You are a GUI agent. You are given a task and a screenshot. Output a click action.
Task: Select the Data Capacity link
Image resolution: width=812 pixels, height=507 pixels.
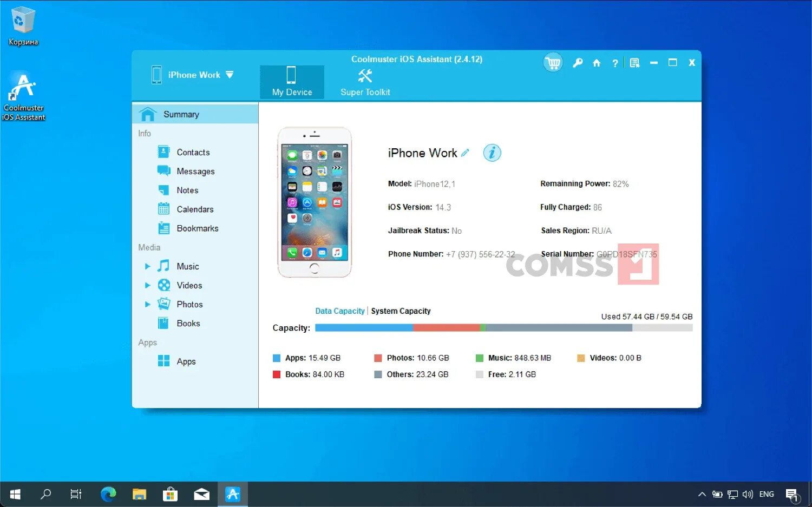(x=340, y=311)
